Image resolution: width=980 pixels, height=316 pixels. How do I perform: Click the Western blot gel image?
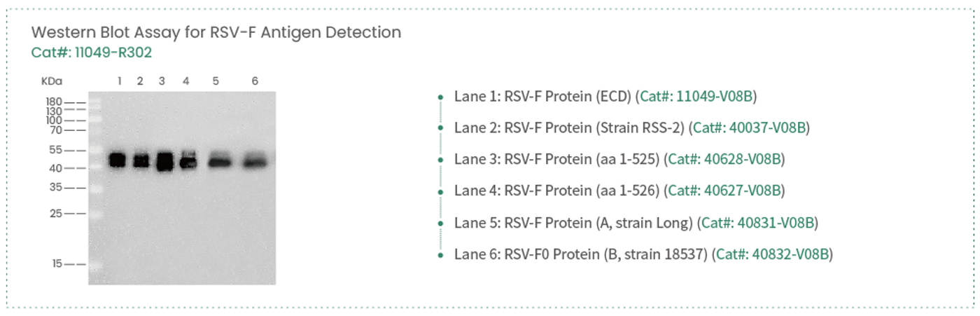pos(182,188)
